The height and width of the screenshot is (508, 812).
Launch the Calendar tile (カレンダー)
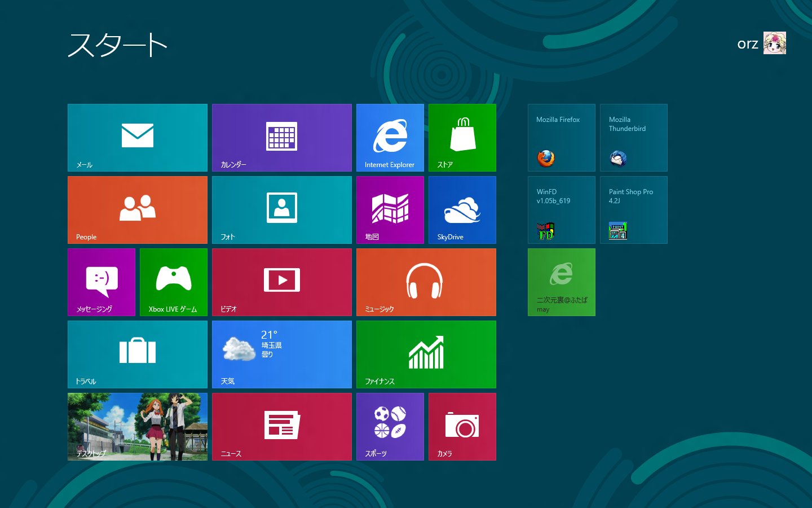[x=282, y=138]
